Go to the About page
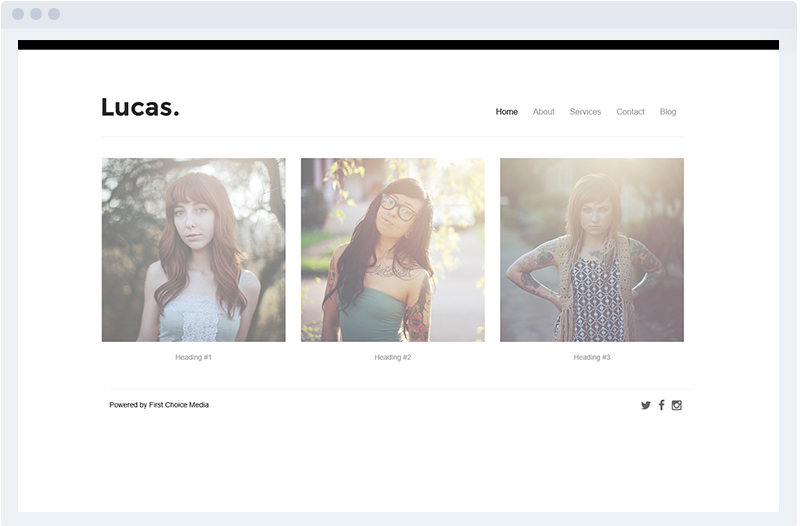800x526 pixels. pyautogui.click(x=543, y=112)
